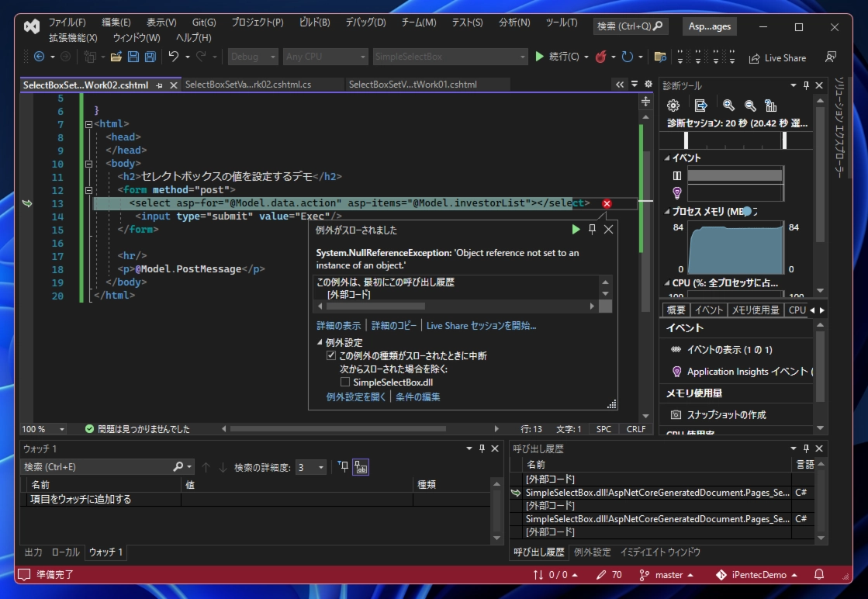Viewport: 868px width, 599px height.
Task: Click the feedback icon at toolbar end
Action: 830,57
